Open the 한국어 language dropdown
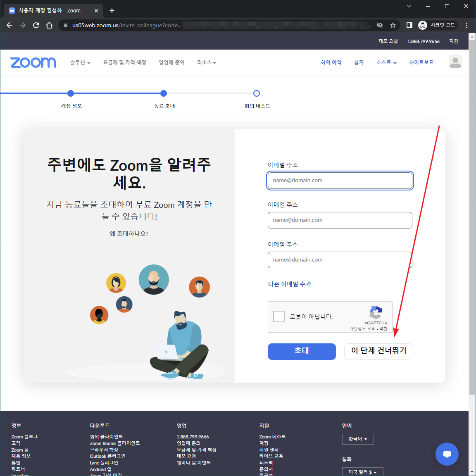Image resolution: width=476 pixels, height=476 pixels. point(357,439)
